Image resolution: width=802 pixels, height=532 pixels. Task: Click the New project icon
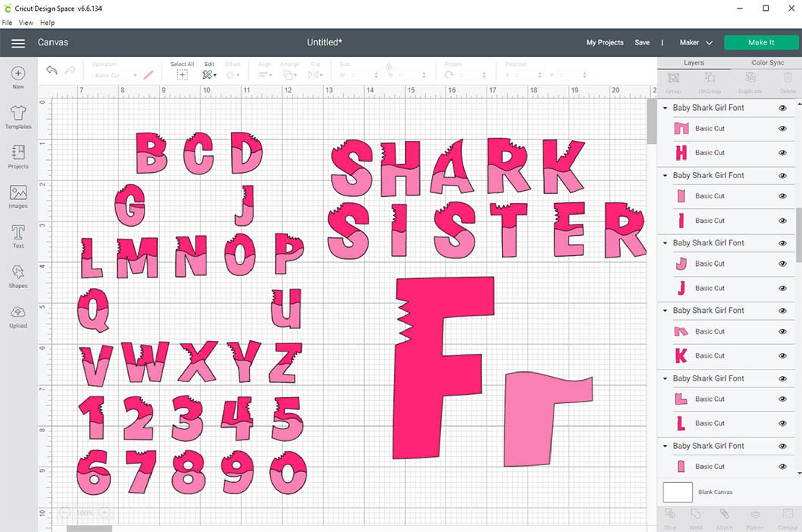[x=18, y=73]
